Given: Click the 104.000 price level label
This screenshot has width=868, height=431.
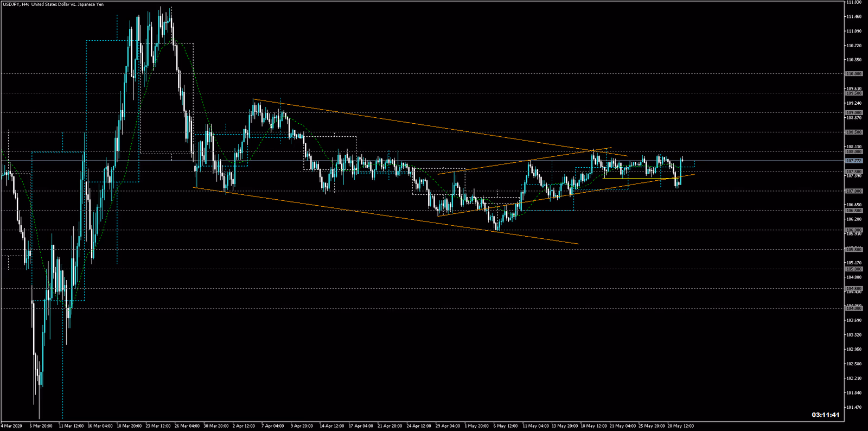Looking at the screenshot, I should [854, 308].
